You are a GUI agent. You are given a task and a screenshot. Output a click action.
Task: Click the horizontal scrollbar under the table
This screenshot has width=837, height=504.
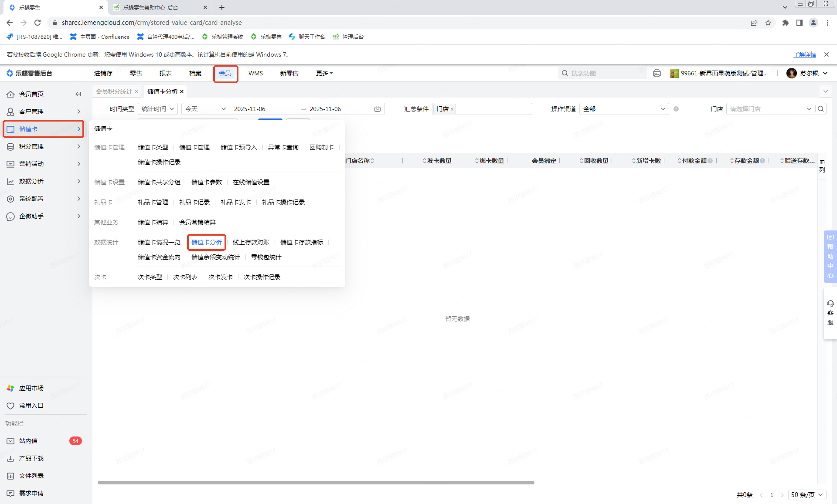tap(316, 483)
